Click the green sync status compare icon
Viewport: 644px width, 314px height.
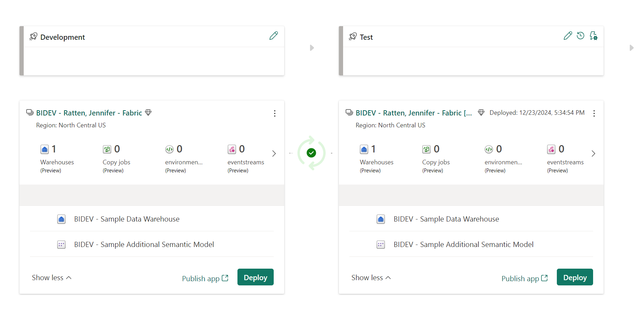coord(311,153)
